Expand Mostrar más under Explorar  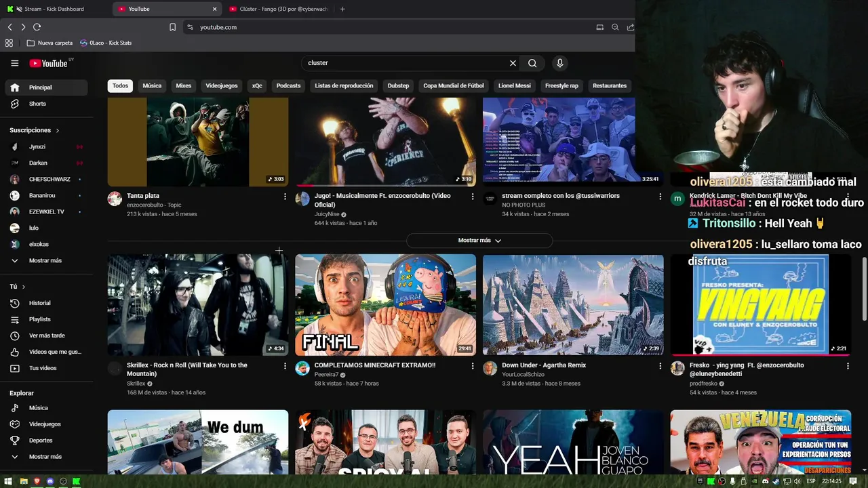point(46,457)
